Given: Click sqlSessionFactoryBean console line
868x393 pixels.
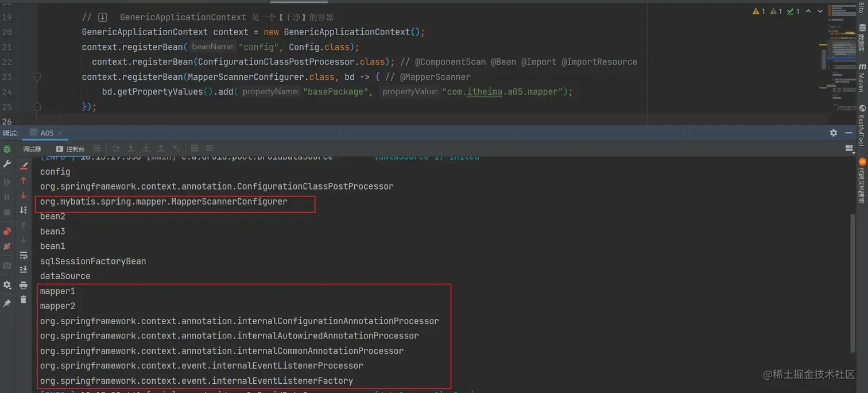Looking at the screenshot, I should 93,261.
